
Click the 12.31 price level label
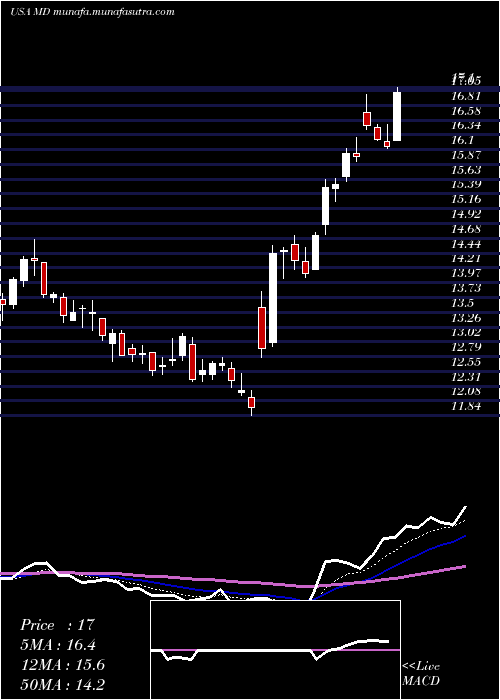coord(466,377)
